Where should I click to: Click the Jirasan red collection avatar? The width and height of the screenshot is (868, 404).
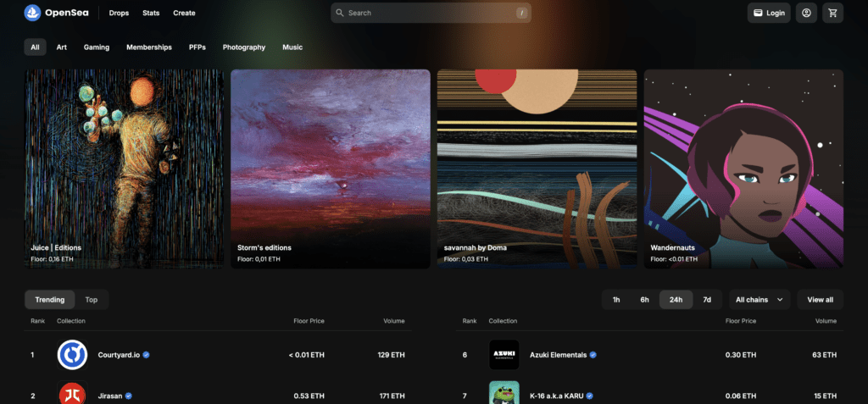72,394
